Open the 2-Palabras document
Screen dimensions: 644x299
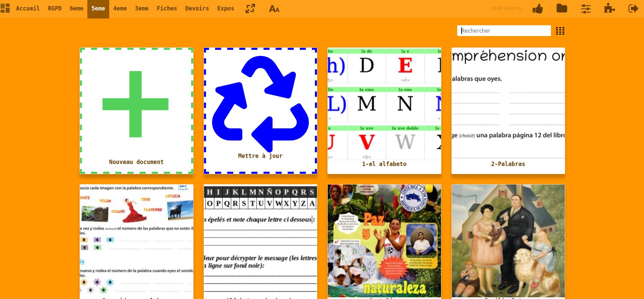[x=508, y=111]
